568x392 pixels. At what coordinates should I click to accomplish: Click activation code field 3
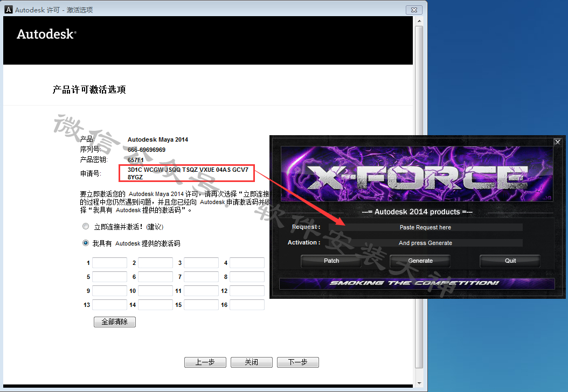pyautogui.click(x=201, y=263)
